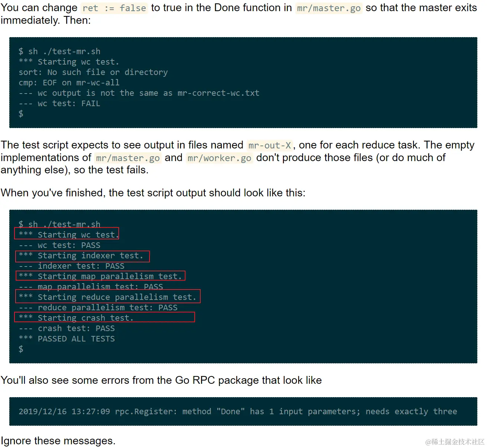Viewport: 487px width, 448px height.
Task: Click "*** Starting map parallelism test."
Action: 100,277
